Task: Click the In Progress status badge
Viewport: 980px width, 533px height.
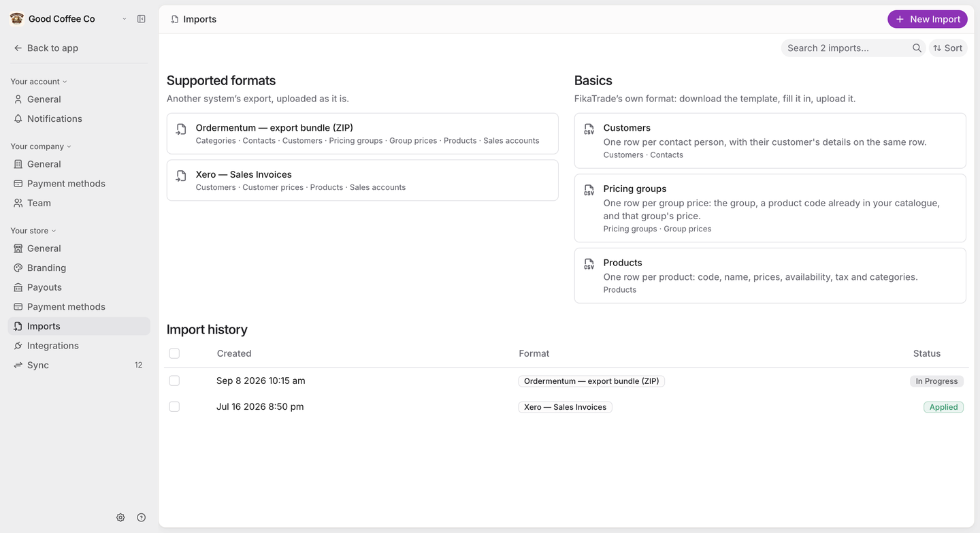Action: click(x=936, y=381)
